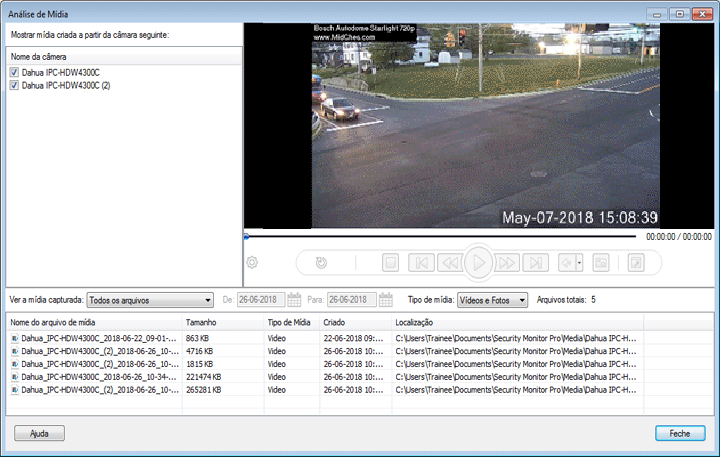Skip to previous media file
This screenshot has width=720, height=457.
pyautogui.click(x=421, y=263)
